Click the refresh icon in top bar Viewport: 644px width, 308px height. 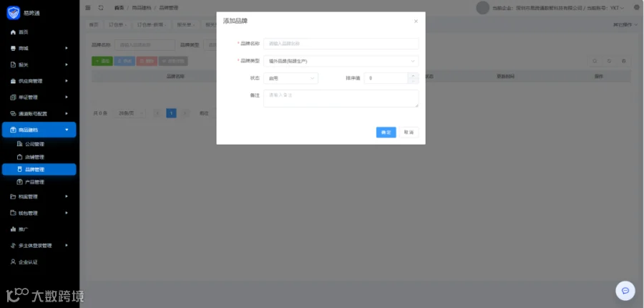click(101, 8)
